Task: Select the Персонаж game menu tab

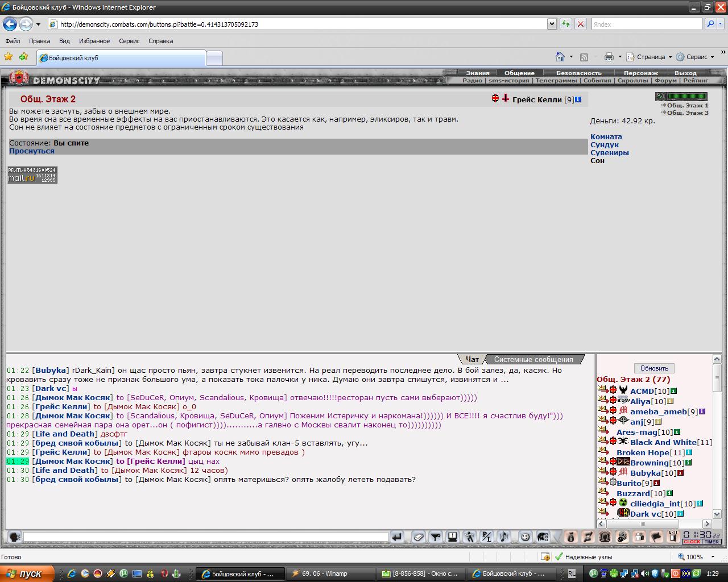Action: [640, 73]
